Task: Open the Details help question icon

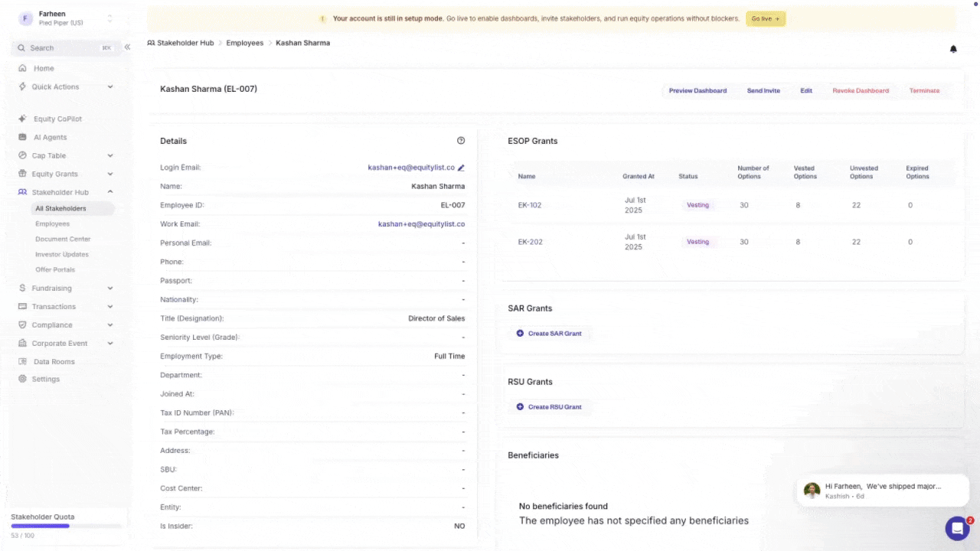Action: (461, 141)
